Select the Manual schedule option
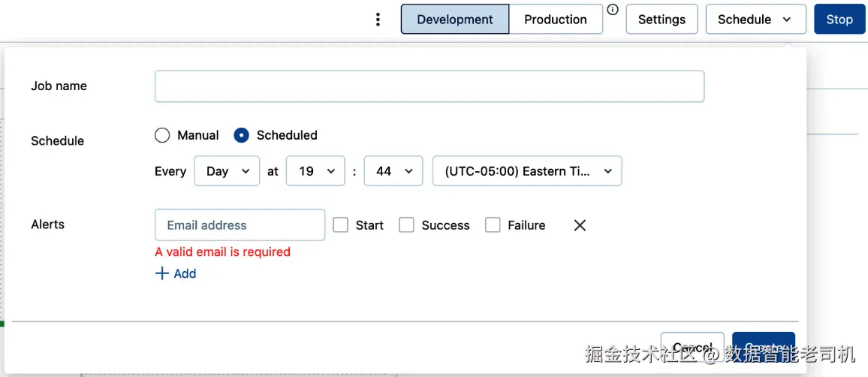Viewport: 868px width, 377px height. (x=162, y=135)
